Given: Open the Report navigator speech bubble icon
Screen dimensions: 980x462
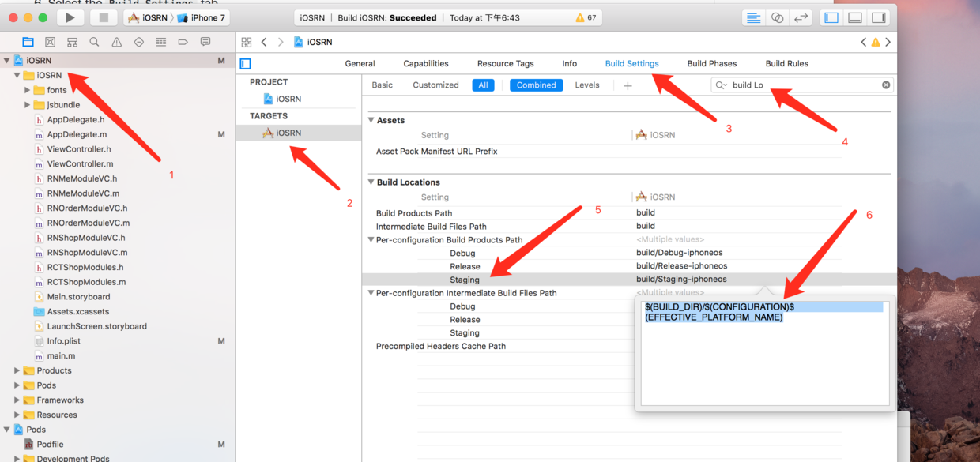Looking at the screenshot, I should pos(205,42).
